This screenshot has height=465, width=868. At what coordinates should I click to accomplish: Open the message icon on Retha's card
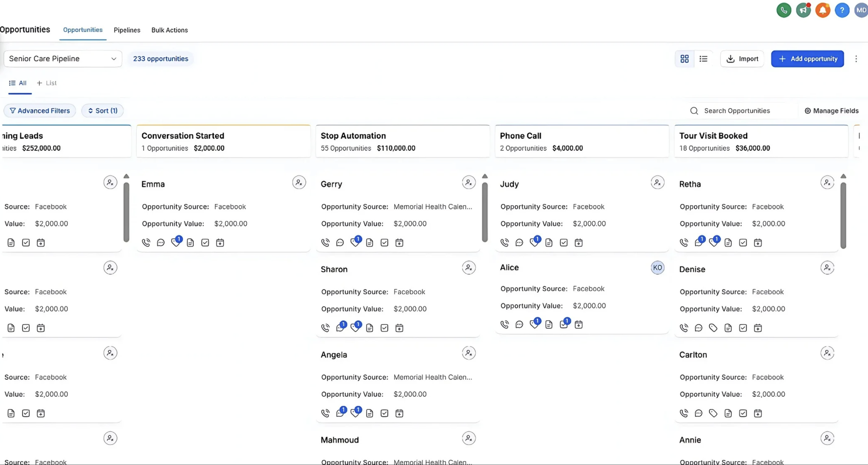[699, 242]
